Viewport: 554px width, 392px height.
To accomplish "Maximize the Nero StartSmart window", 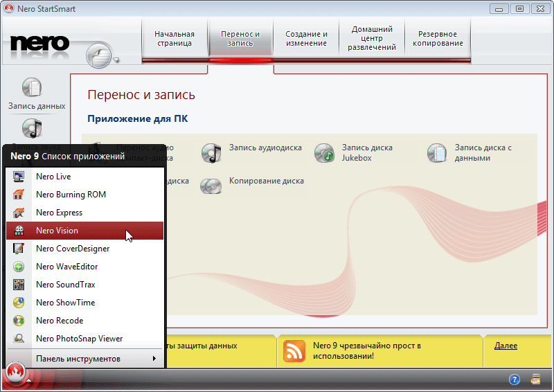I will (x=519, y=9).
